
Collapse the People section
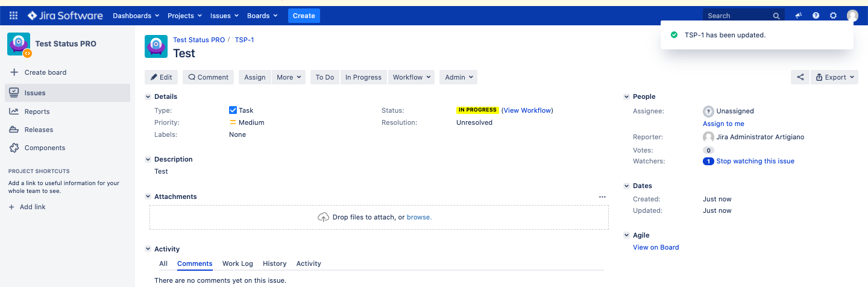(x=627, y=96)
